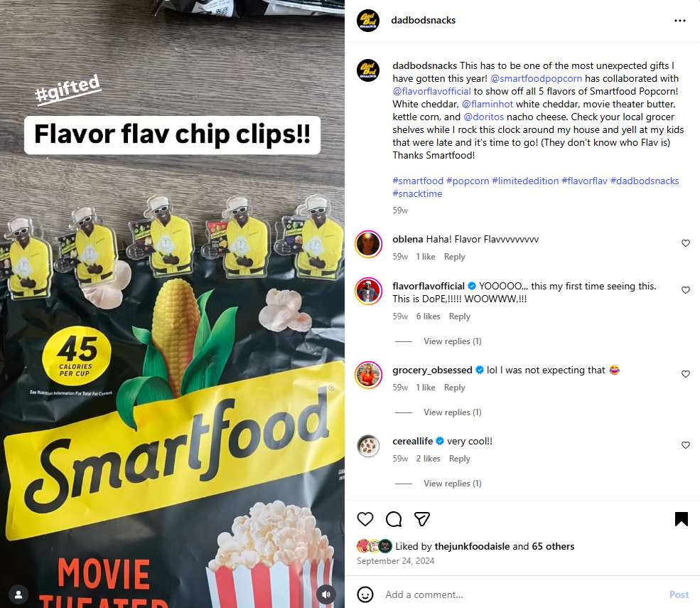
Task: Click the Add a comment field
Action: (522, 594)
